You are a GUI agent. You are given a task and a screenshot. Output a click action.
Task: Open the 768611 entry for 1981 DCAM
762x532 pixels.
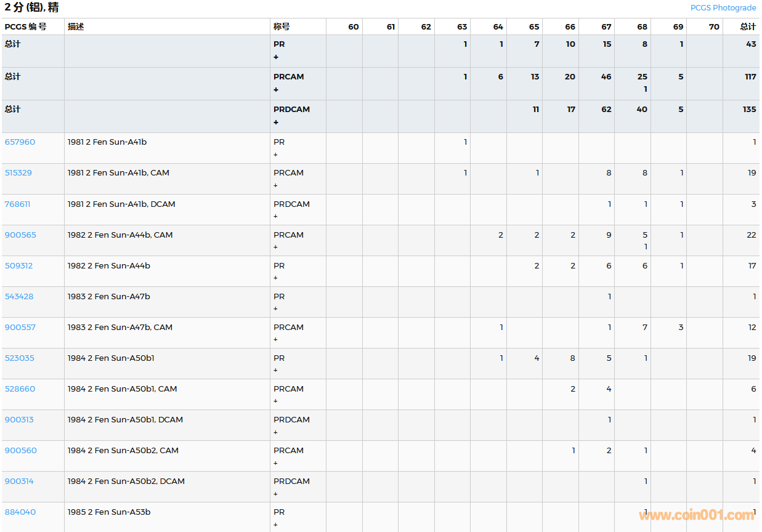(17, 204)
